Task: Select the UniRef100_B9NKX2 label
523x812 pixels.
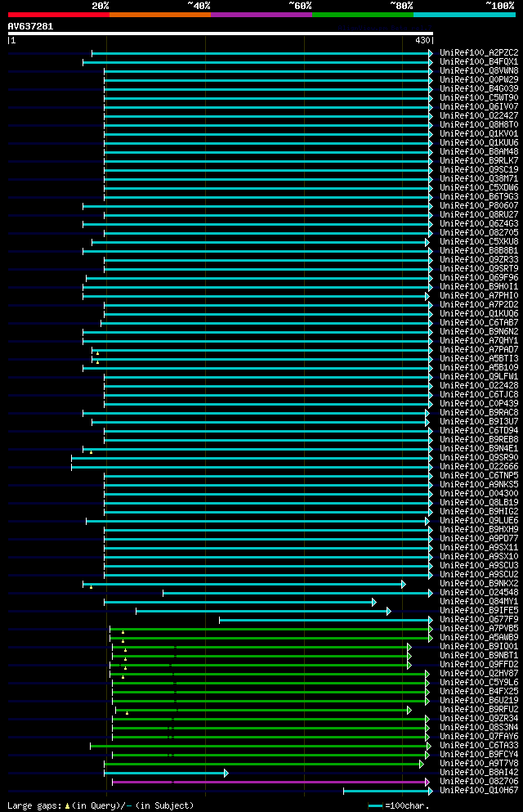Action: (x=479, y=584)
